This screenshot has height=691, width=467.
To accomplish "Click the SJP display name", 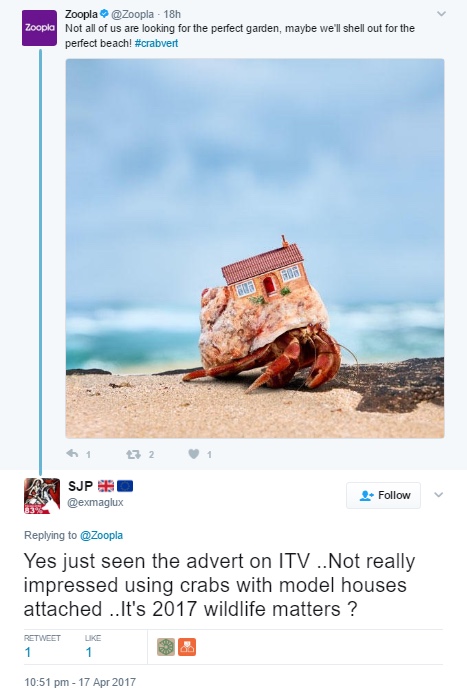I will (80, 486).
